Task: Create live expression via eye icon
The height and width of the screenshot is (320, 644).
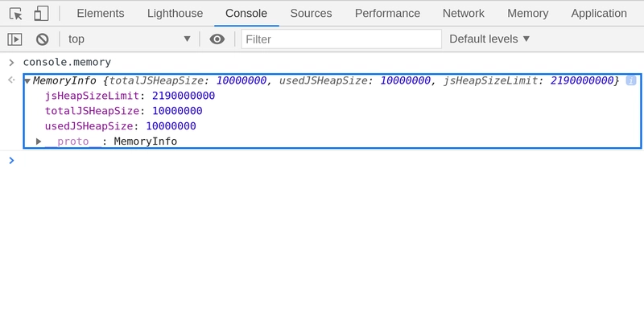Action: click(x=217, y=39)
